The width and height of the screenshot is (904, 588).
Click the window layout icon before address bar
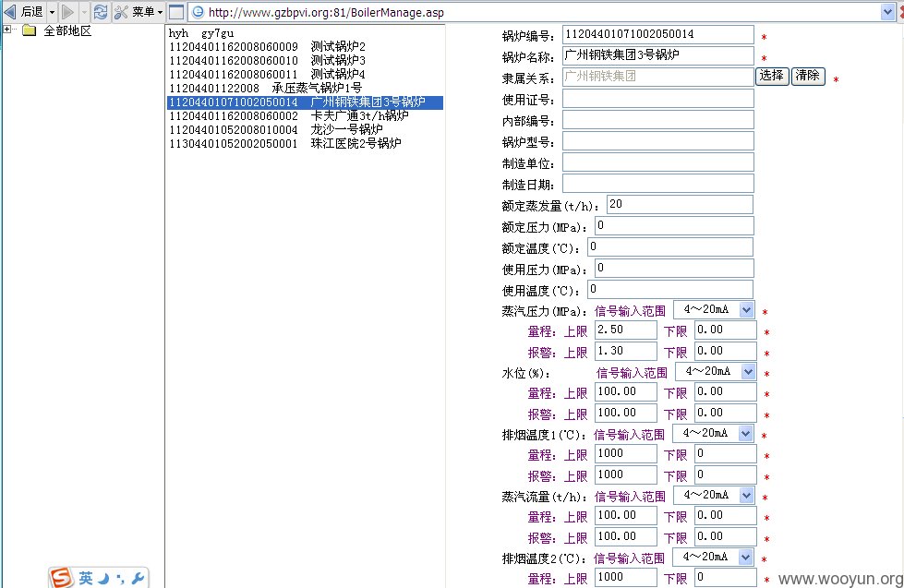coord(176,12)
